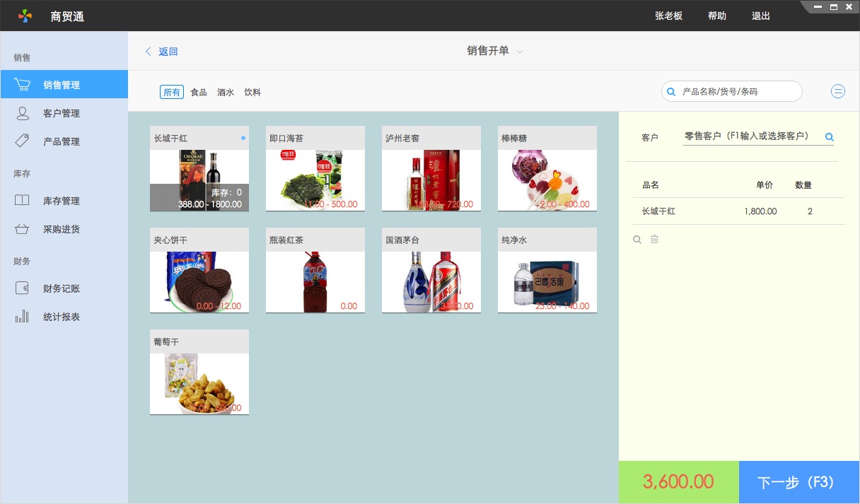This screenshot has width=860, height=504.
Task: Select the 销售管理 shopping cart icon
Action: pyautogui.click(x=22, y=83)
